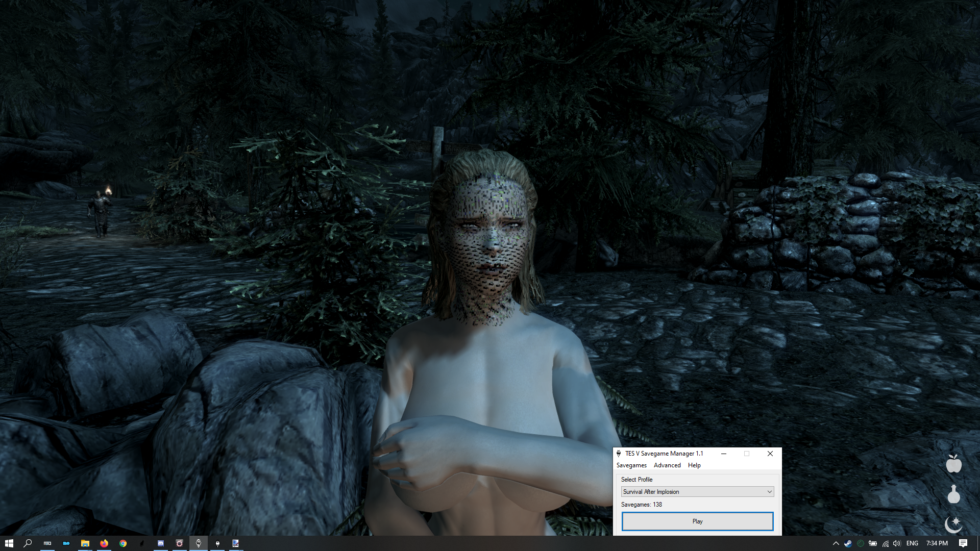980x551 pixels.
Task: Click the 'TES V Savegame Manager 1.1' title
Action: coord(664,454)
